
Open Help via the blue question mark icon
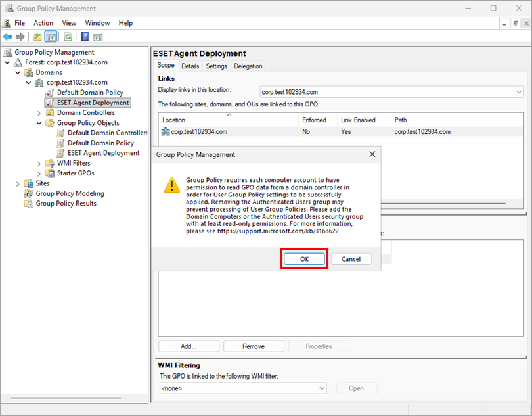[85, 37]
